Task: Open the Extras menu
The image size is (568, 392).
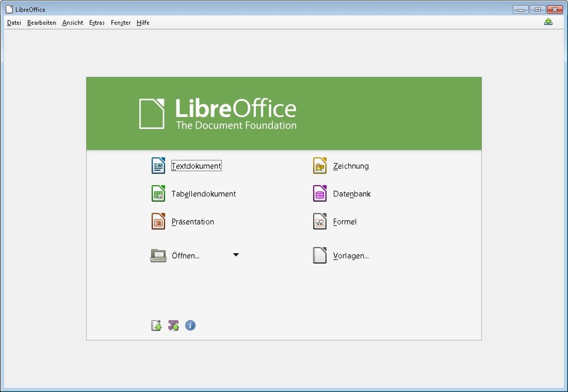Action: point(97,22)
